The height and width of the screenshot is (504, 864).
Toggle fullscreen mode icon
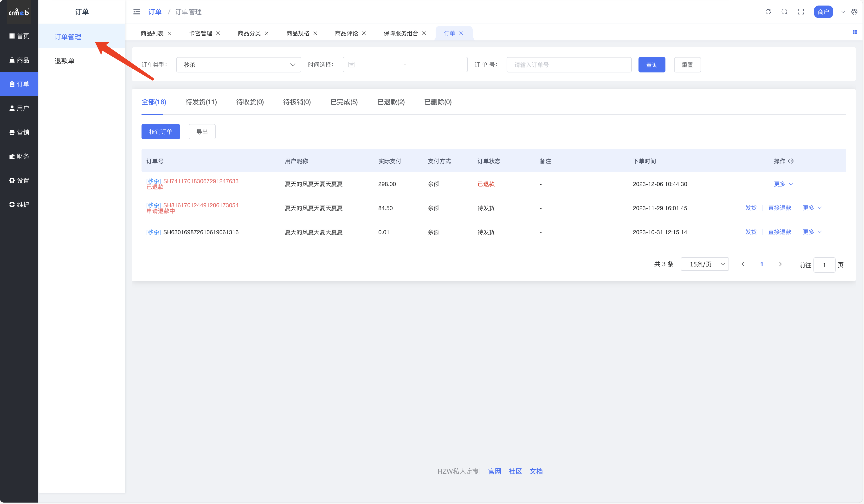pyautogui.click(x=801, y=12)
